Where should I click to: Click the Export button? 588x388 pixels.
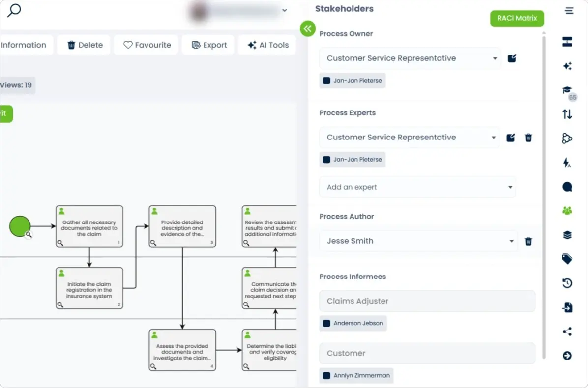point(209,45)
